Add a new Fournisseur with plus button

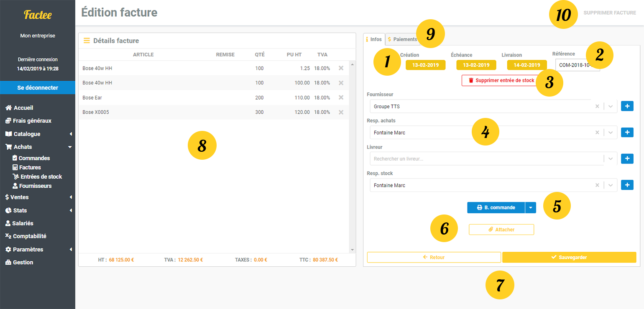tap(627, 106)
